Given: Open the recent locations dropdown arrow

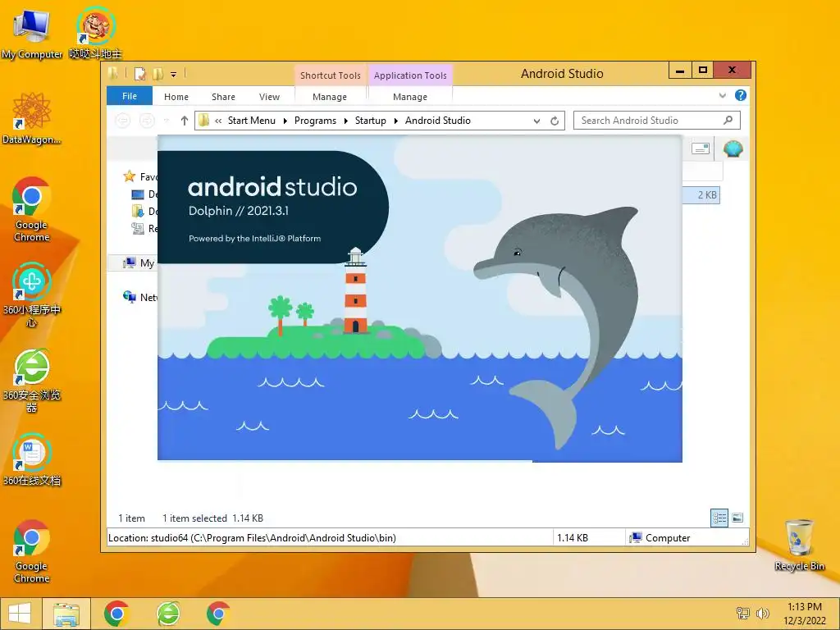Looking at the screenshot, I should point(166,121).
